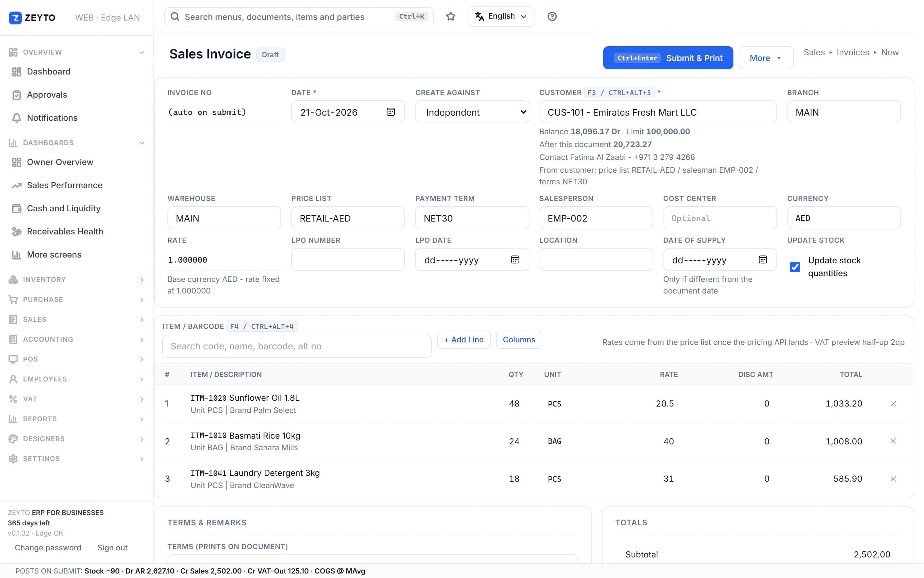
Task: Open the English language dropdown
Action: click(x=501, y=16)
